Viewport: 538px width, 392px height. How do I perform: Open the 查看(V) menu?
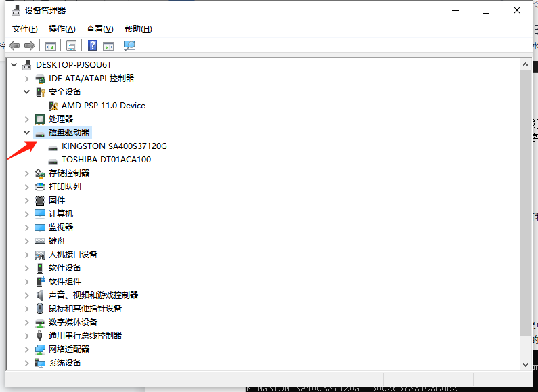click(99, 29)
